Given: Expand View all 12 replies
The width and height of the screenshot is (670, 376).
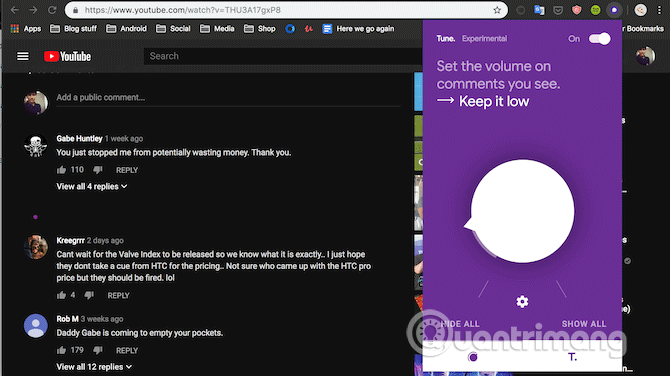Looking at the screenshot, I should click(x=94, y=367).
